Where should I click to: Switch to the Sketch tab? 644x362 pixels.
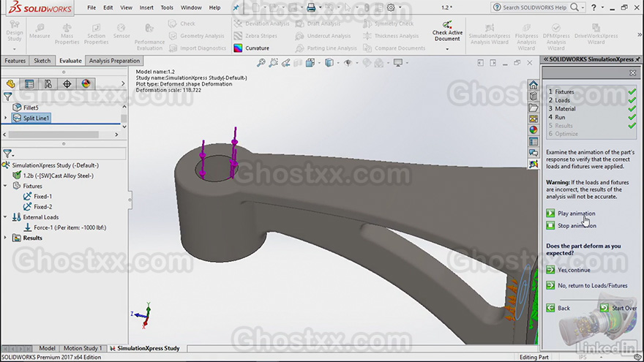(x=42, y=61)
